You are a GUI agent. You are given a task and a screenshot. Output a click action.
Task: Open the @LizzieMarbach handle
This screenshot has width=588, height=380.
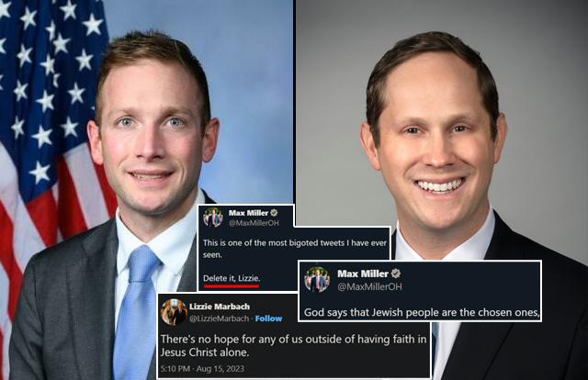pos(219,319)
